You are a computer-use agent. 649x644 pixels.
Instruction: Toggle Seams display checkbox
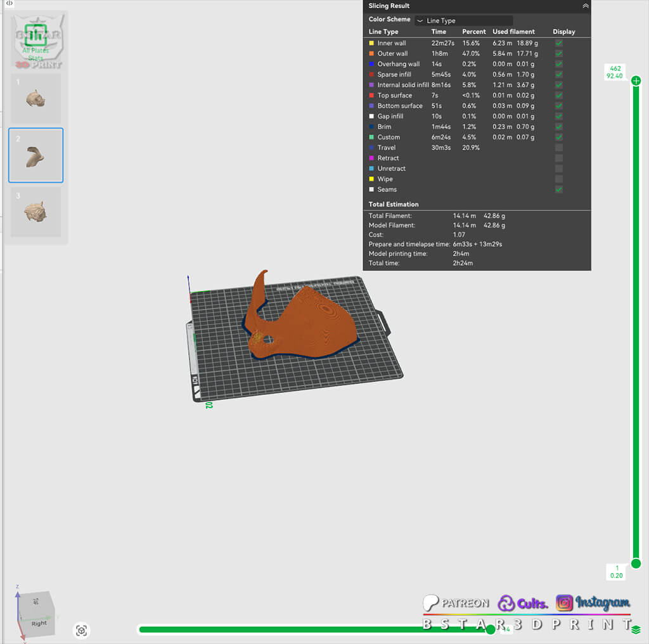point(559,190)
